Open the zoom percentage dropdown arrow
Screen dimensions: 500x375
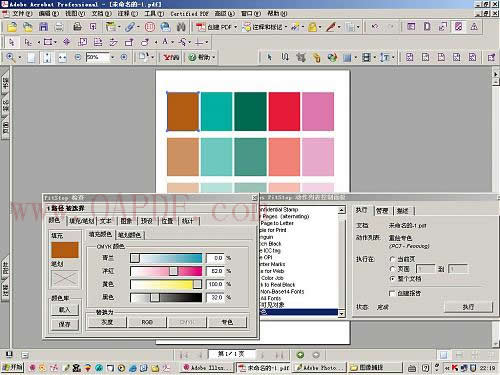[x=113, y=57]
